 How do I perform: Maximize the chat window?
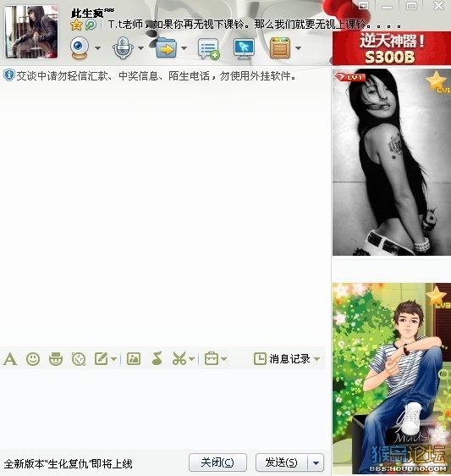point(411,6)
